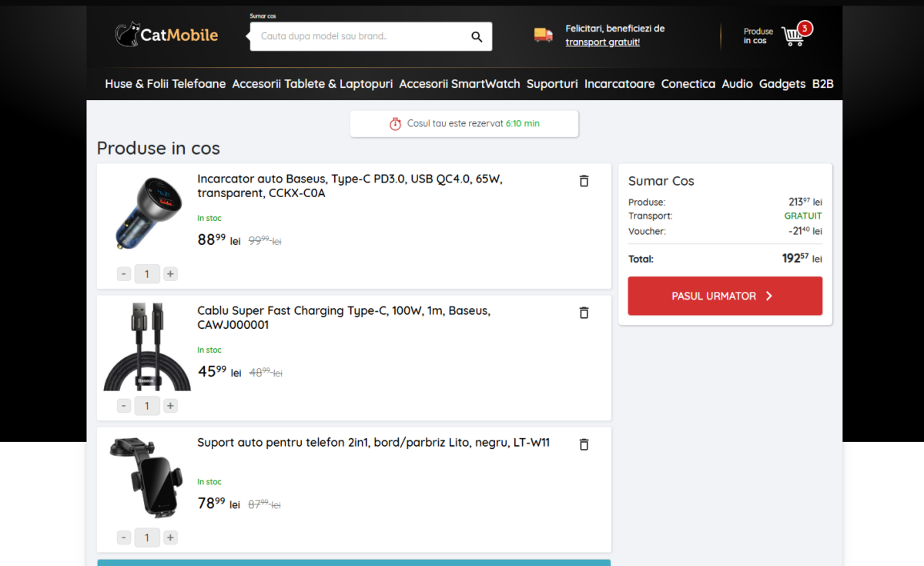
Task: Click the CatMobile logo
Action: [x=167, y=35]
